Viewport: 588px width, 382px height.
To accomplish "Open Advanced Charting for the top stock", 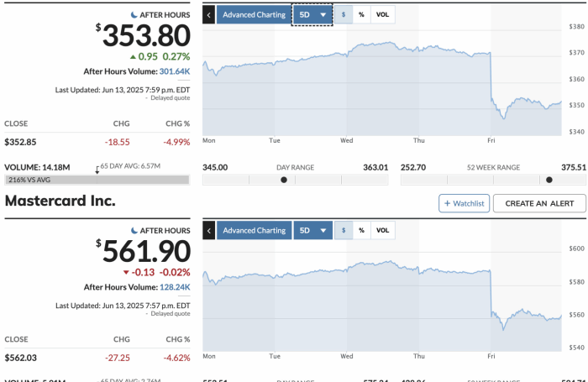I will point(254,15).
